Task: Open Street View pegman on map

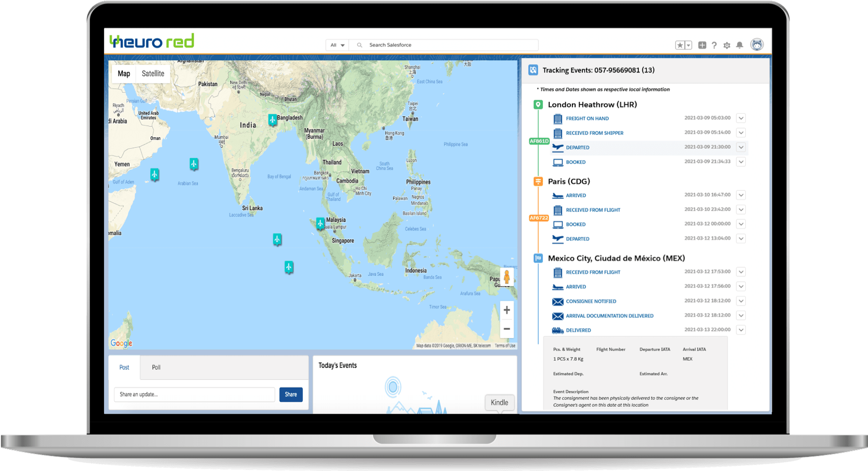Action: [x=507, y=277]
